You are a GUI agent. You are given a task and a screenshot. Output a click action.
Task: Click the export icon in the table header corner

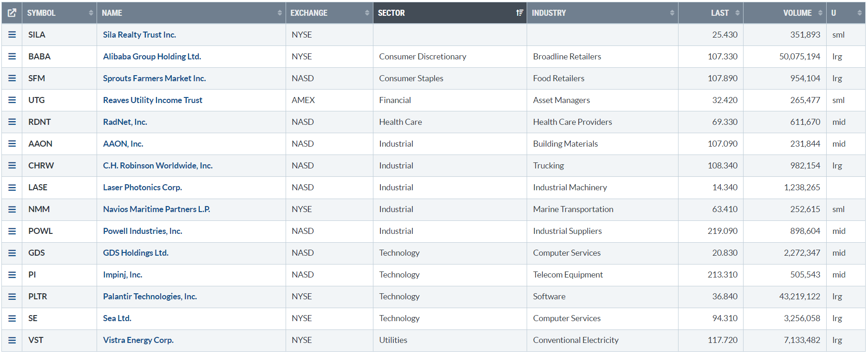(12, 13)
